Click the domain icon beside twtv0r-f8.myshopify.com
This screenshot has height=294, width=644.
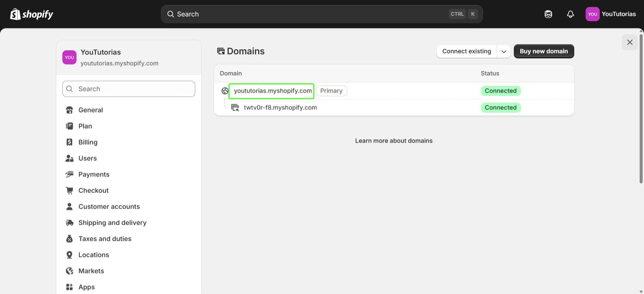point(235,108)
